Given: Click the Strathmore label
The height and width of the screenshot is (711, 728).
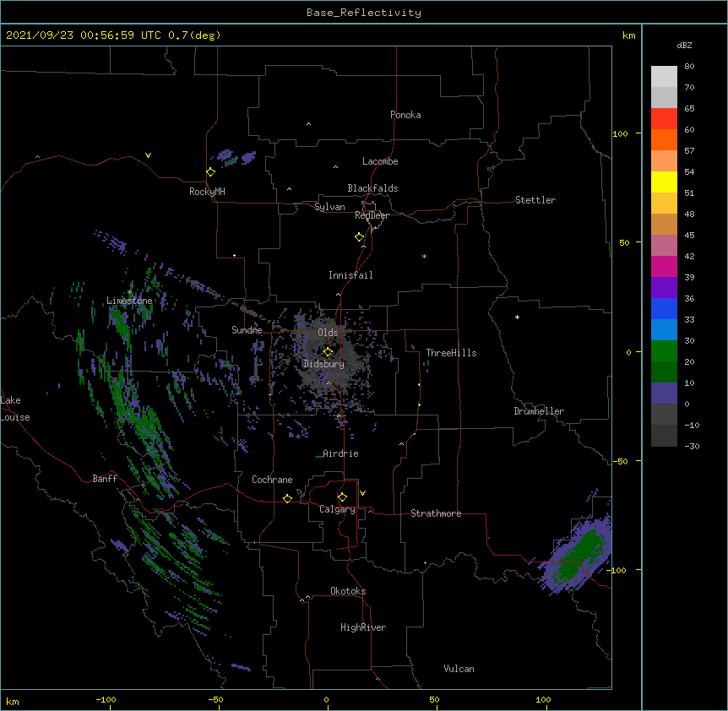Looking at the screenshot, I should point(436,513).
